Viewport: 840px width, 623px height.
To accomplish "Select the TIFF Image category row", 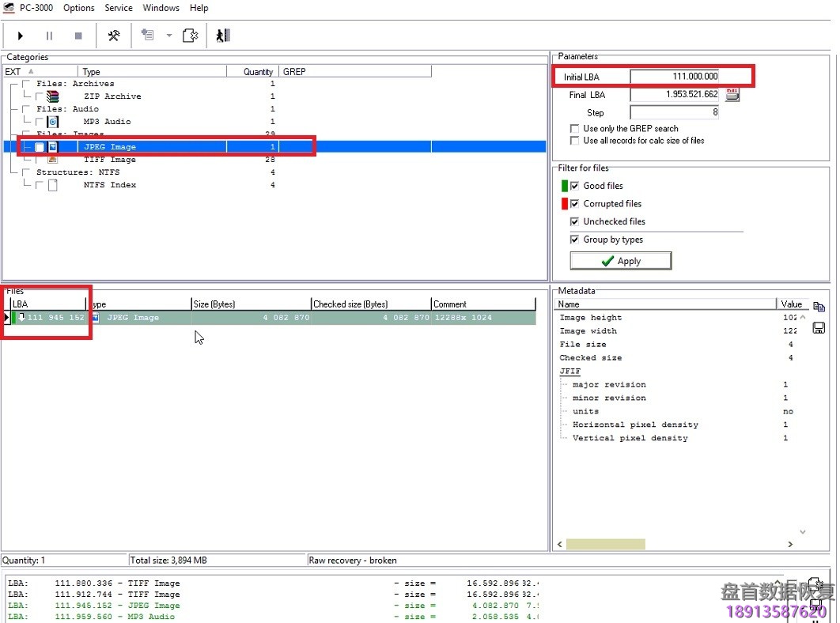I will click(110, 160).
